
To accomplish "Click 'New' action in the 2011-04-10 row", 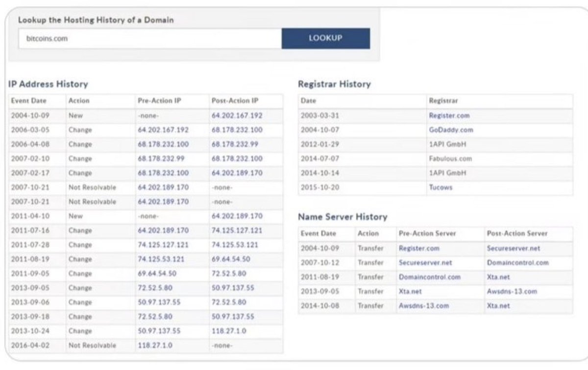I will pyautogui.click(x=75, y=216).
